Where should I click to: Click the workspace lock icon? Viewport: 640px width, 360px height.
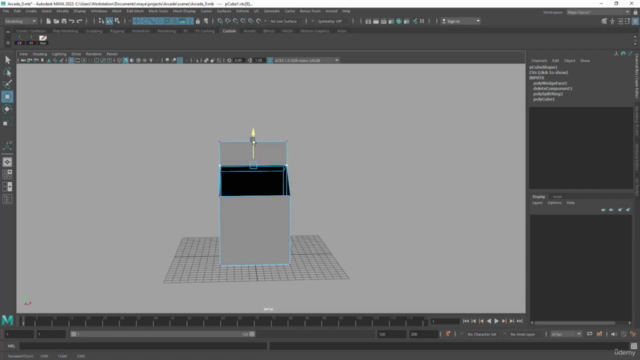(635, 12)
